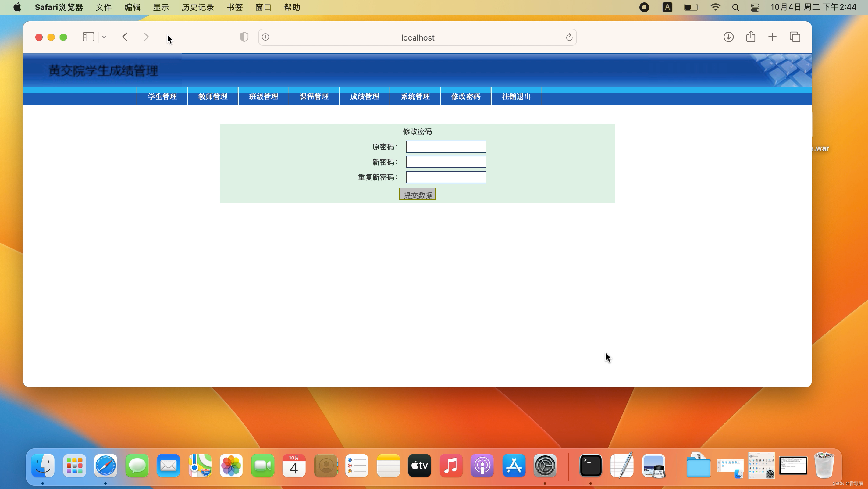Open the Trash in the Dock

coord(824,466)
